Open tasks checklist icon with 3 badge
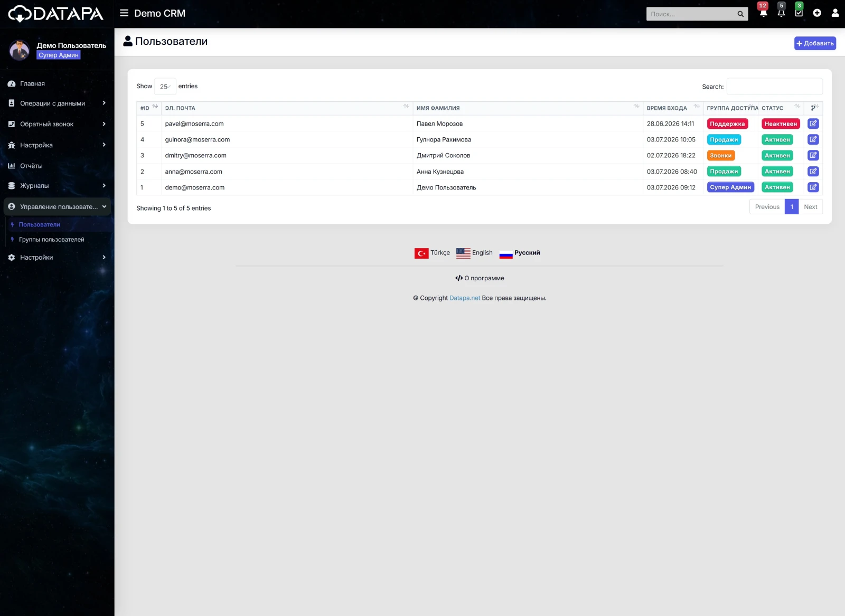The width and height of the screenshot is (845, 616). pos(799,13)
